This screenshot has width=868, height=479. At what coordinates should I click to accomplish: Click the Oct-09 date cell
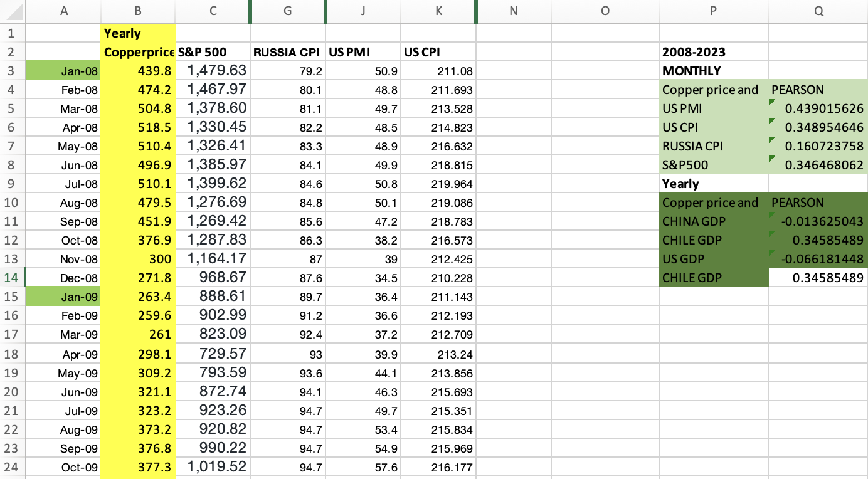click(x=63, y=467)
